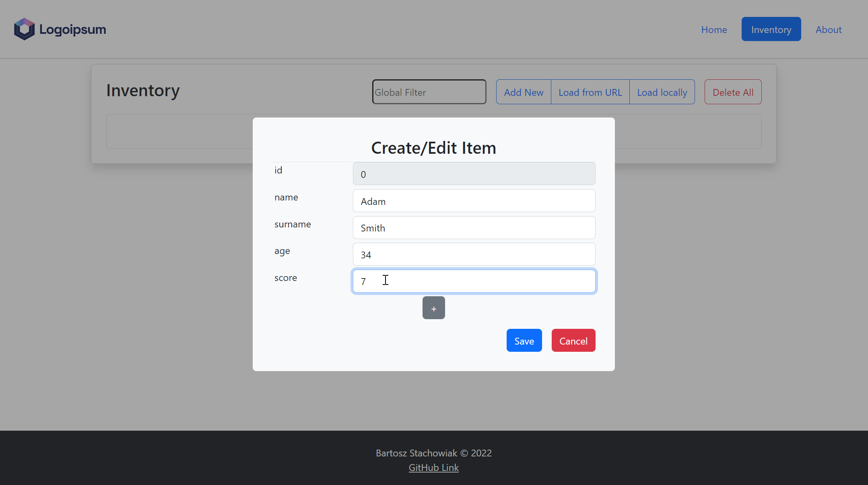
Task: Click the age input showing 34
Action: pyautogui.click(x=474, y=254)
